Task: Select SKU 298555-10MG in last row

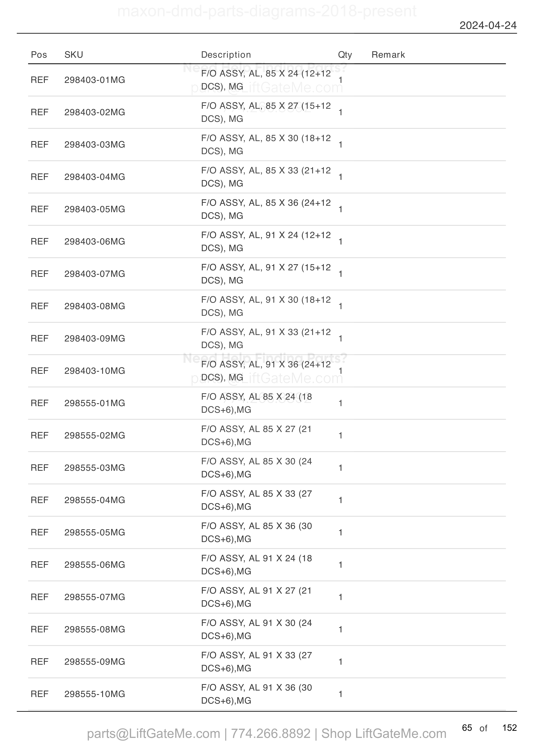Action: (x=95, y=694)
